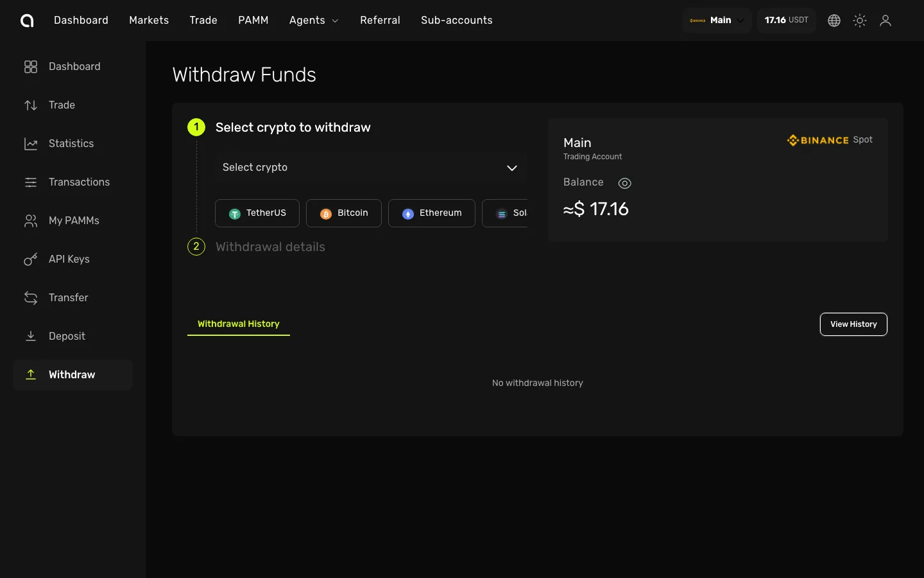The height and width of the screenshot is (578, 924).
Task: Open the language globe icon
Action: pyautogui.click(x=834, y=20)
